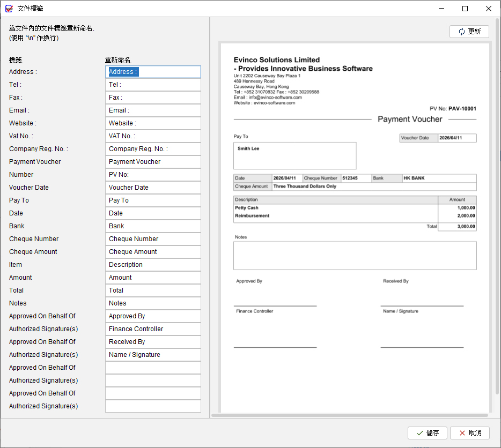Close the 文件標籤 window
This screenshot has width=501, height=448.
489,9
